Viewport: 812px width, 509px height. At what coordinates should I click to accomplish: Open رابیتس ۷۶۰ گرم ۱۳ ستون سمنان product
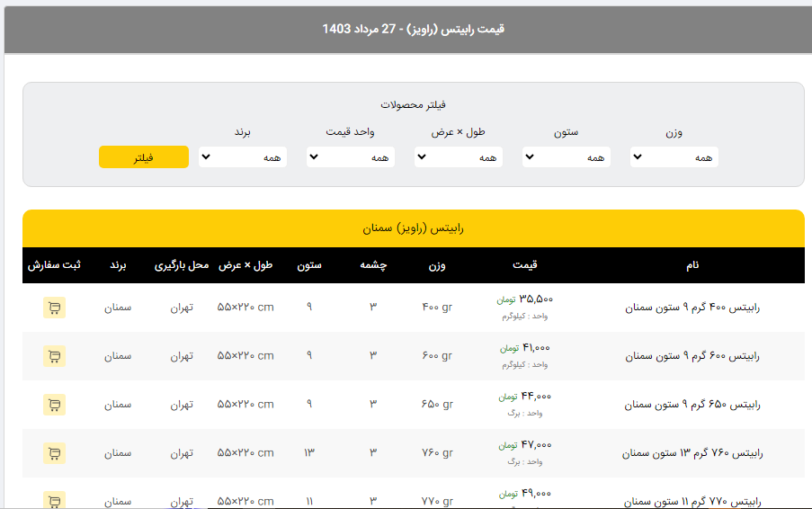[692, 453]
